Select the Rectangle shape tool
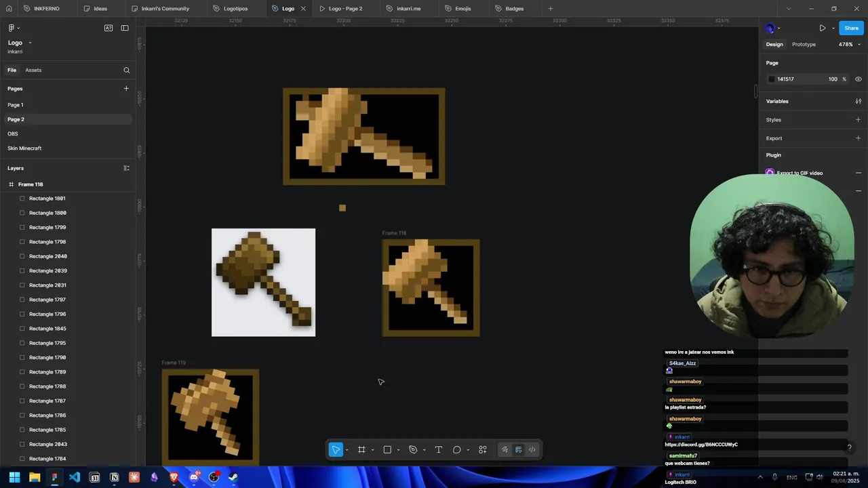Image resolution: width=868 pixels, height=488 pixels. (x=387, y=449)
